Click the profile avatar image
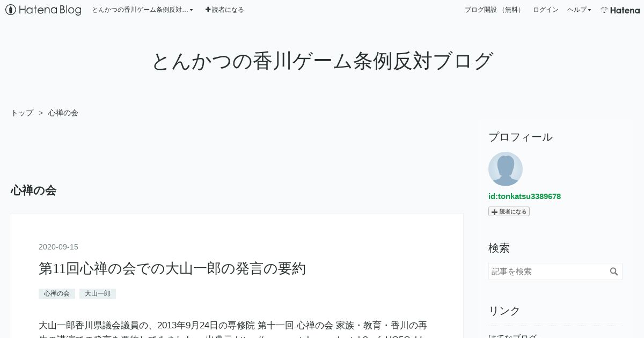The height and width of the screenshot is (338, 644). pos(506,169)
